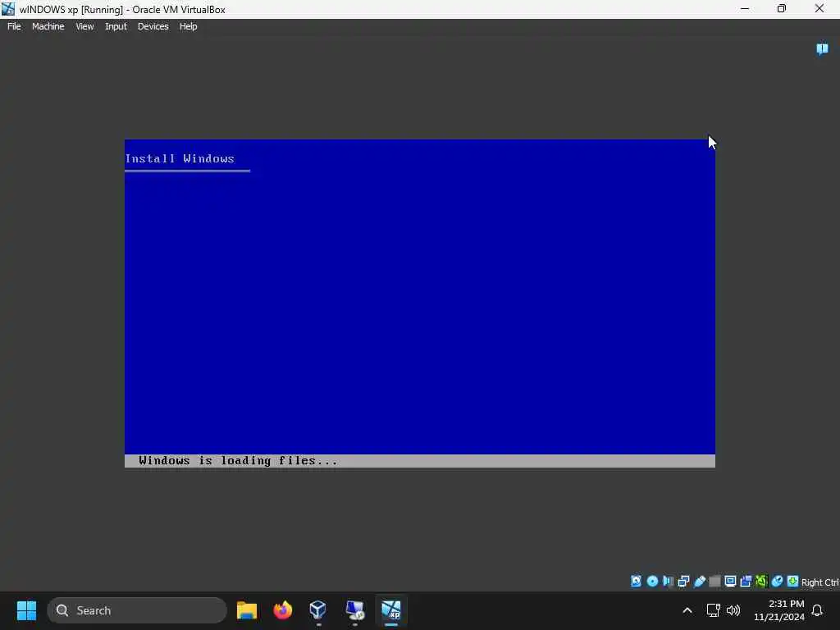840x630 pixels.
Task: Open the Windows Start menu
Action: coord(26,610)
